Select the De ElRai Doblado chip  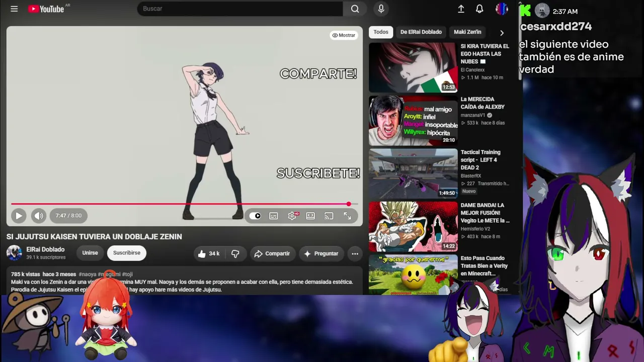421,32
